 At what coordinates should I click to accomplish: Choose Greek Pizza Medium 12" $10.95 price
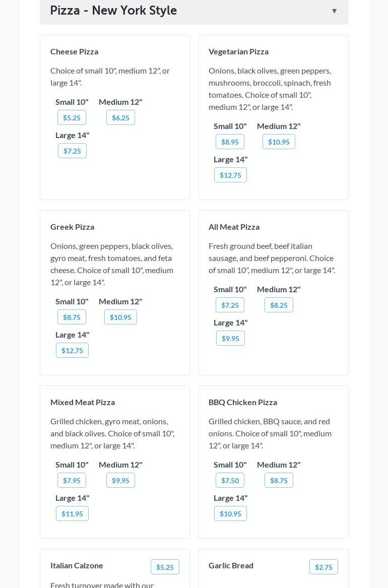pos(120,317)
